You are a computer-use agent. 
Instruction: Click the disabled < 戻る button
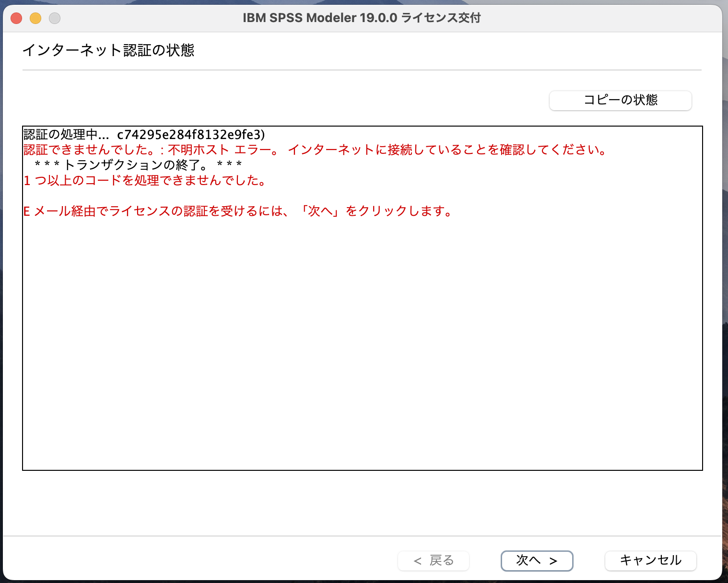point(434,560)
